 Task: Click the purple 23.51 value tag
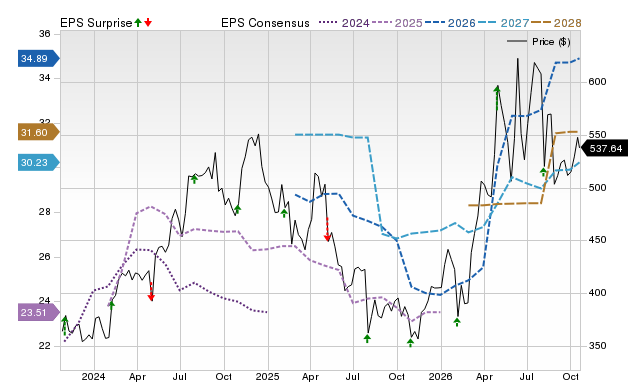39,313
